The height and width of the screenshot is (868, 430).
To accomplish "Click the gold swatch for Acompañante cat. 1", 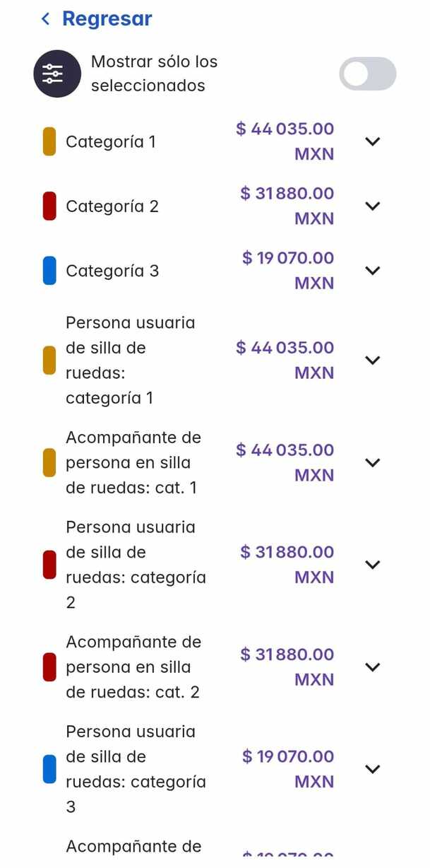I will (48, 462).
